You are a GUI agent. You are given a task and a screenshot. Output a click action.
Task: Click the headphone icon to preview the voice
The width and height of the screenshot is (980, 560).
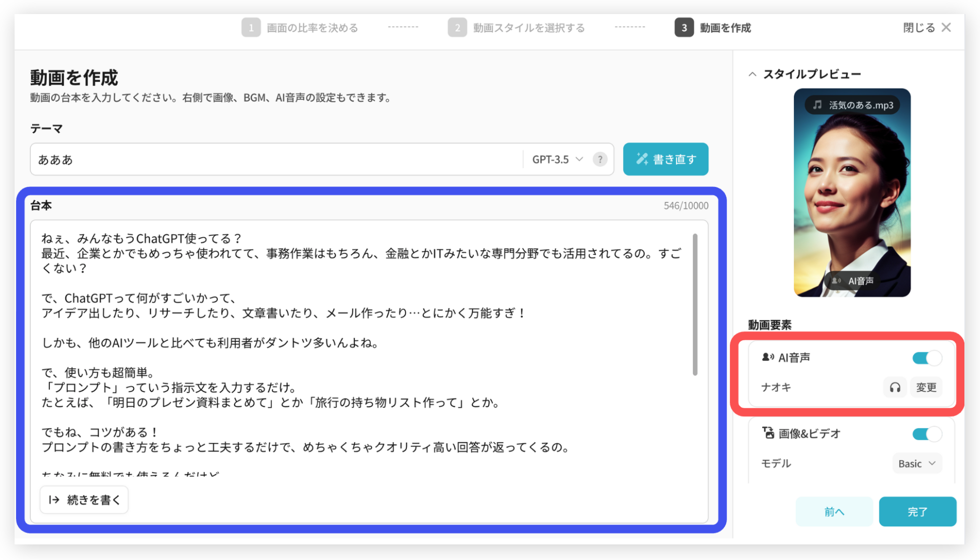[894, 387]
